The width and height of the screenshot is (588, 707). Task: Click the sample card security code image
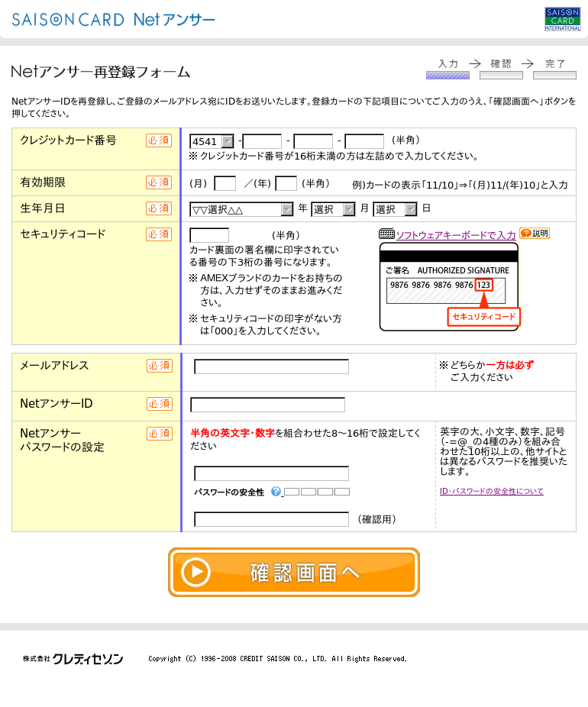point(449,286)
